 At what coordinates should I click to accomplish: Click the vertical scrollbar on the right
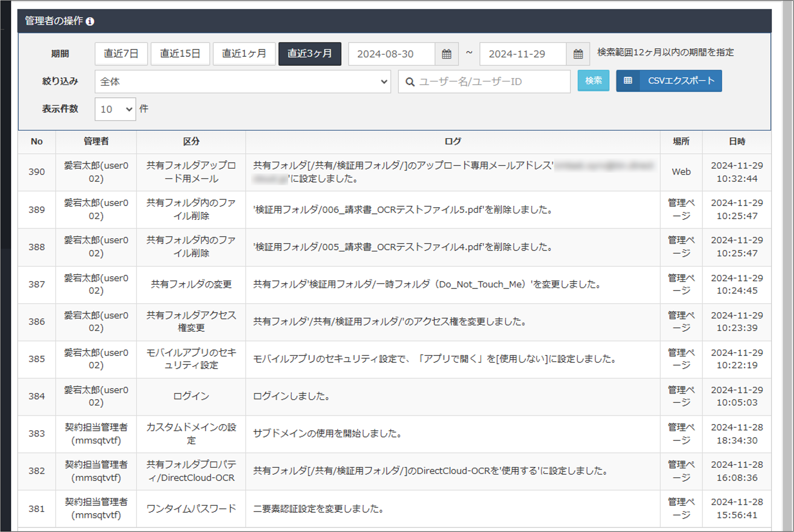click(787, 266)
